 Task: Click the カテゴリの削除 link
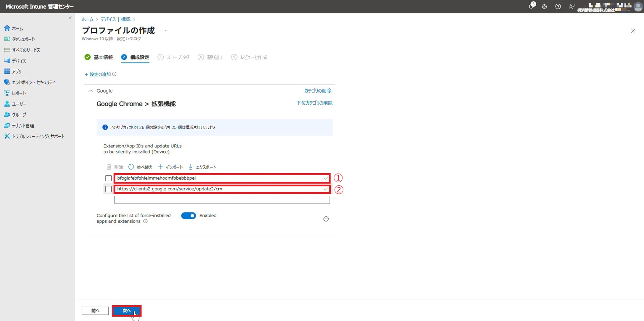[317, 91]
